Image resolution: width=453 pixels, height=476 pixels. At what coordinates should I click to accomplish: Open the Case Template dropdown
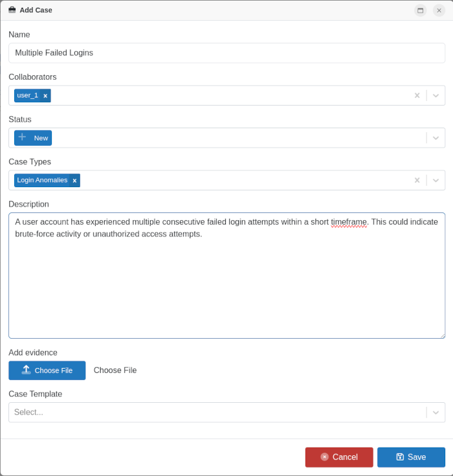tap(436, 413)
